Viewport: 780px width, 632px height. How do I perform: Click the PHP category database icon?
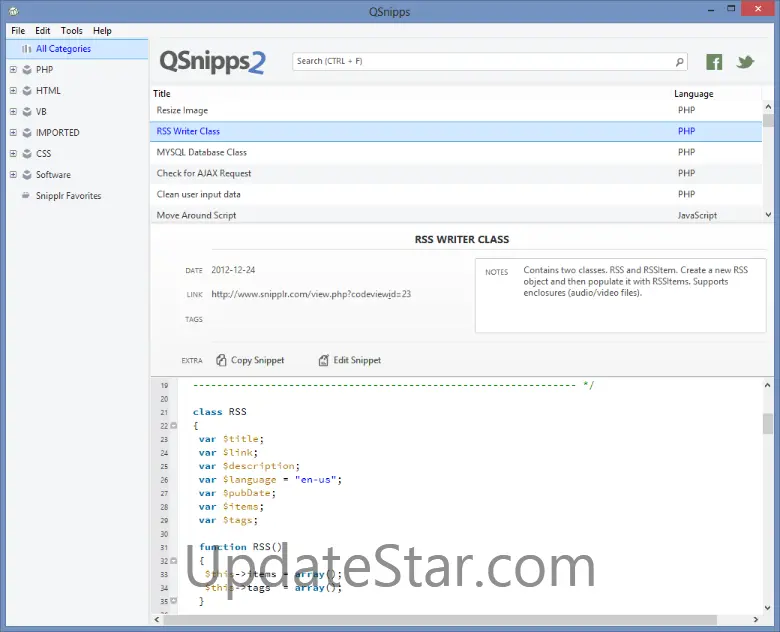coord(27,70)
